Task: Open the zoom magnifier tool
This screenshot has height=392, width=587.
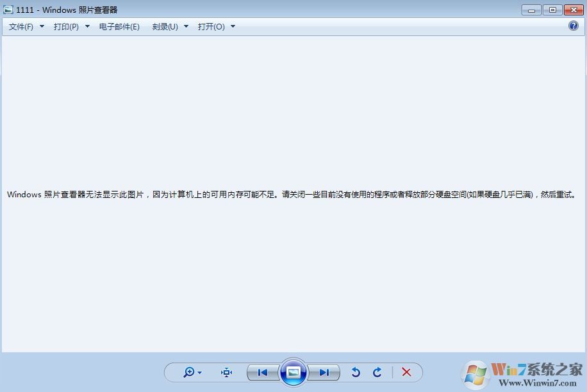Action: pyautogui.click(x=188, y=372)
